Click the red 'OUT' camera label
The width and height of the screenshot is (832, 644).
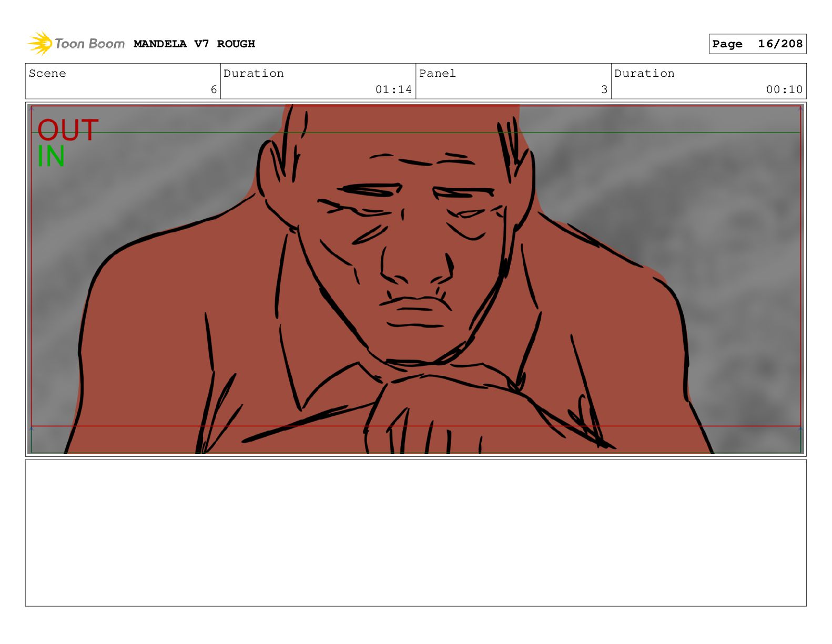point(68,130)
